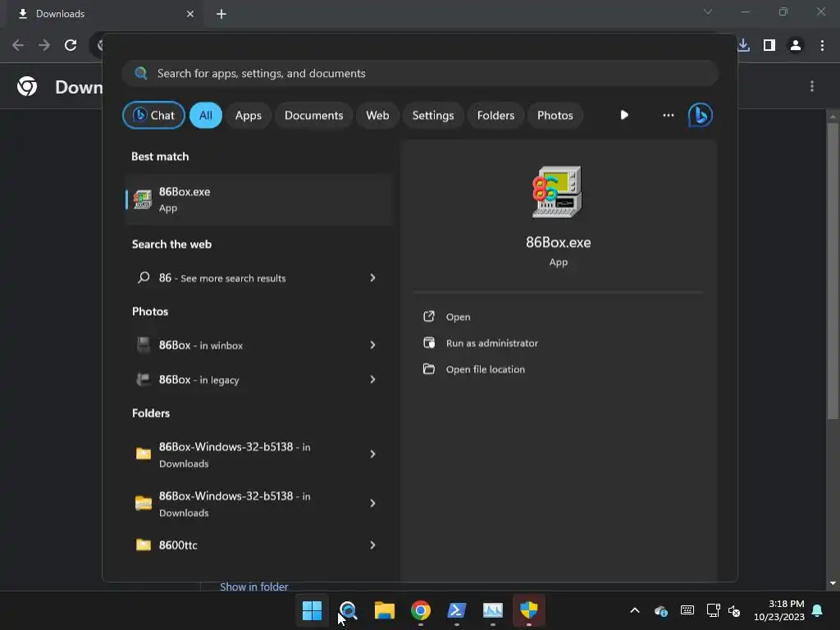The image size is (840, 630).
Task: Click the search input field
Action: 420,73
